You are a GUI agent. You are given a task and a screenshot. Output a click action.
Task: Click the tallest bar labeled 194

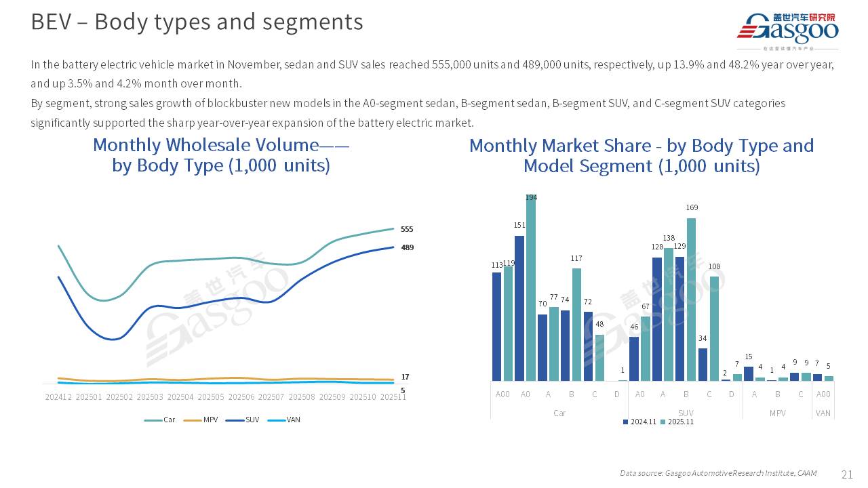pyautogui.click(x=531, y=289)
